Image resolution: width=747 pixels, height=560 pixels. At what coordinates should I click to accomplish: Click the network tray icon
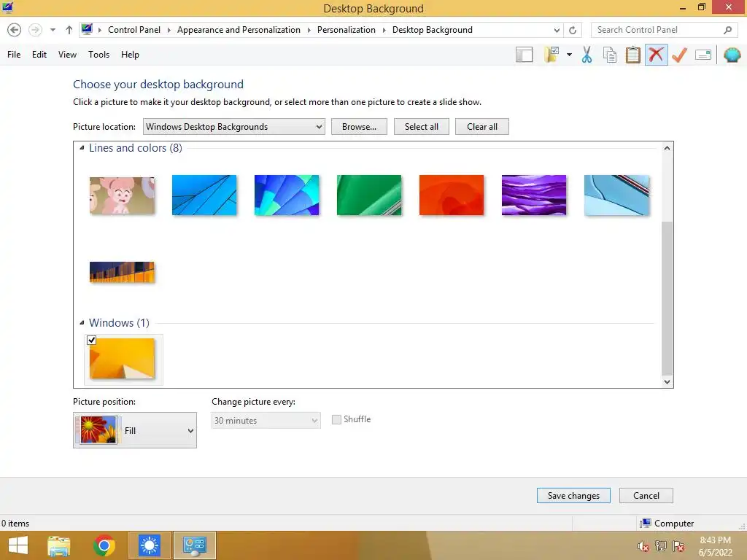click(x=661, y=546)
